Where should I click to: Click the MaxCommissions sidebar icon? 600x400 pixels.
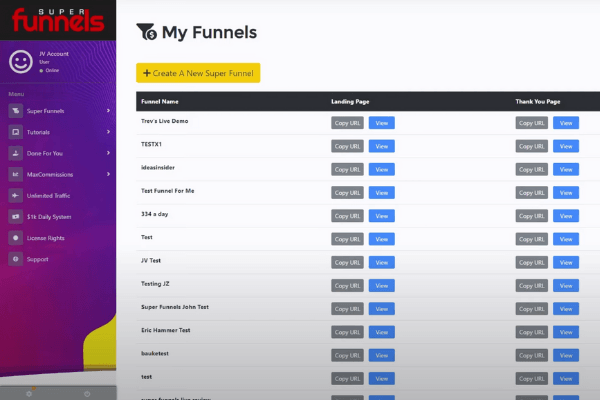point(16,175)
